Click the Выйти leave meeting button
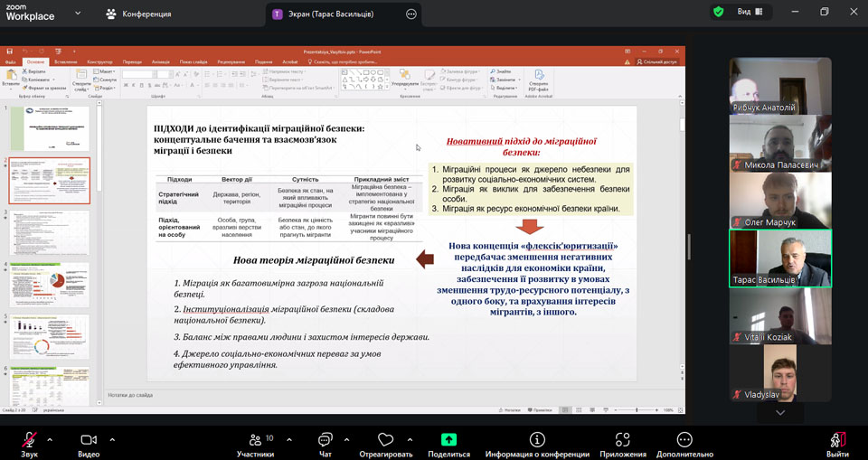868x460 pixels. tap(838, 441)
